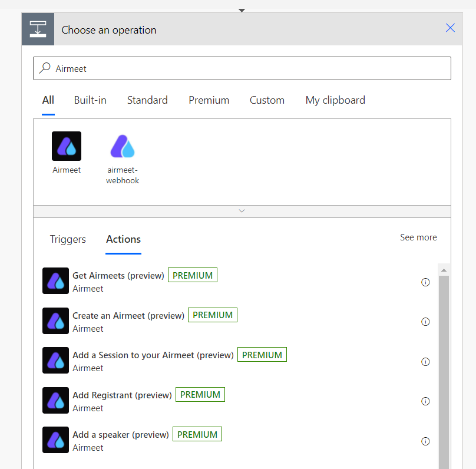Show the Actions list
The image size is (476, 469).
pos(123,239)
